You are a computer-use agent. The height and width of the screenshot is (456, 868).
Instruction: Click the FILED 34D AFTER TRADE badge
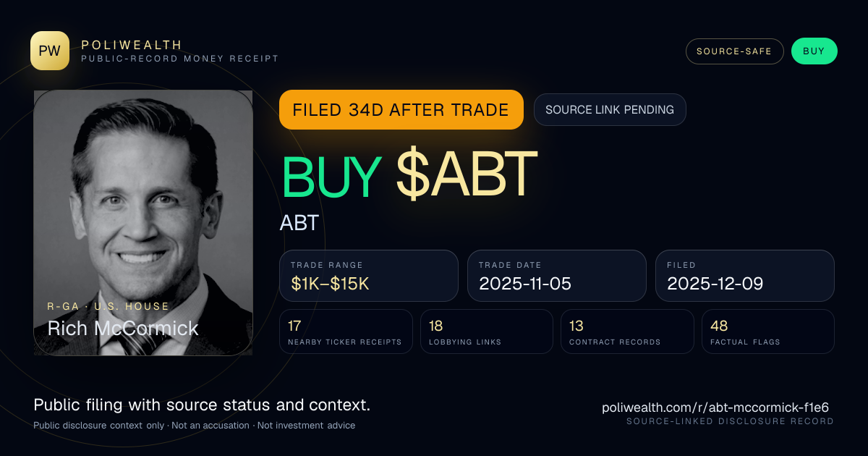click(401, 110)
